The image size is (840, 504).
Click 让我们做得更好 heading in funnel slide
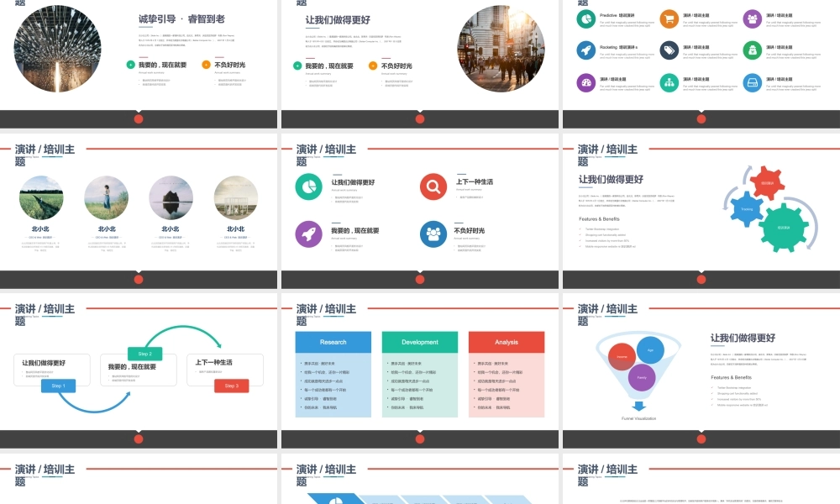743,338
